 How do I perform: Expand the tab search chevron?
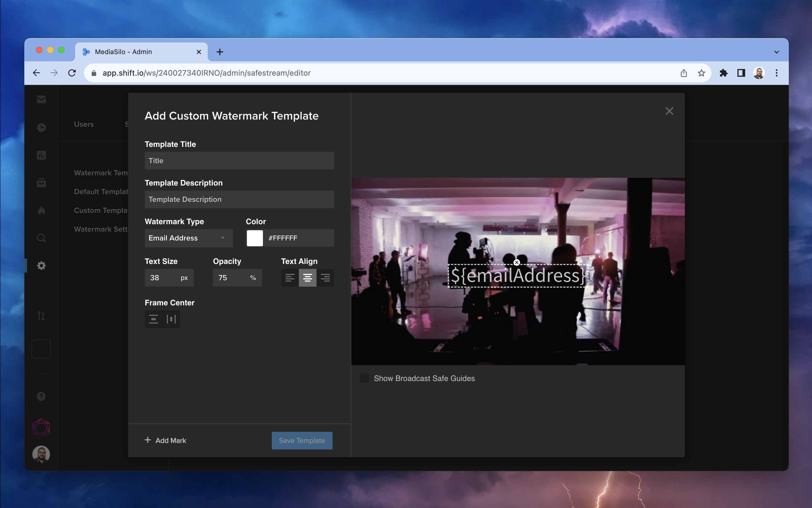(776, 52)
